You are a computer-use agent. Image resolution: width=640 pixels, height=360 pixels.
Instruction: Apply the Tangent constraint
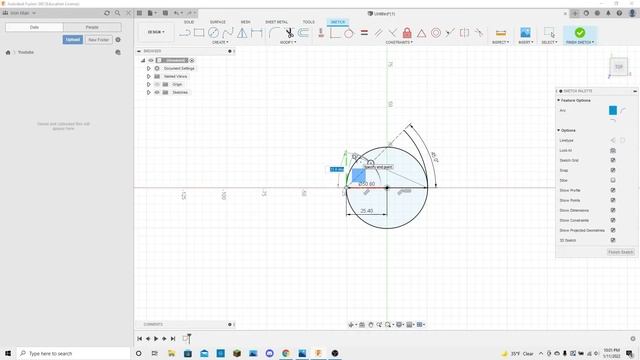pyautogui.click(x=349, y=33)
